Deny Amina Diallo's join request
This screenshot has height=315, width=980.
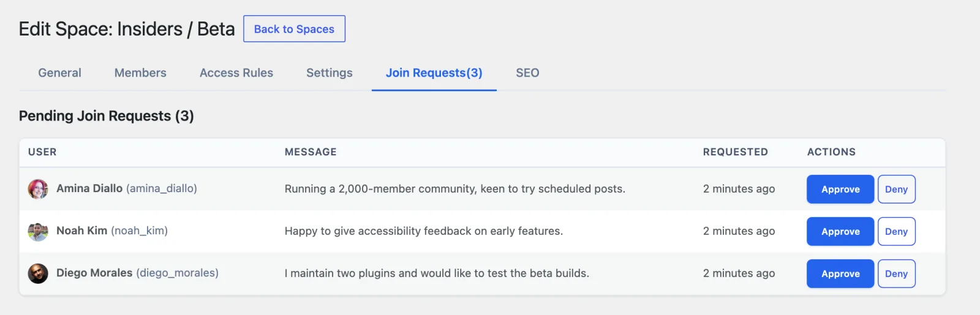(x=896, y=189)
